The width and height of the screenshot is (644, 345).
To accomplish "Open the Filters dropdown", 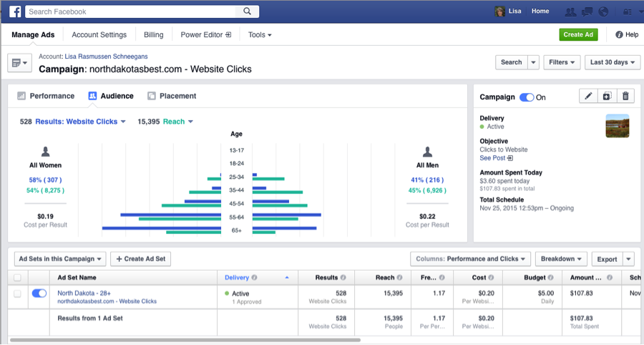I will [562, 62].
